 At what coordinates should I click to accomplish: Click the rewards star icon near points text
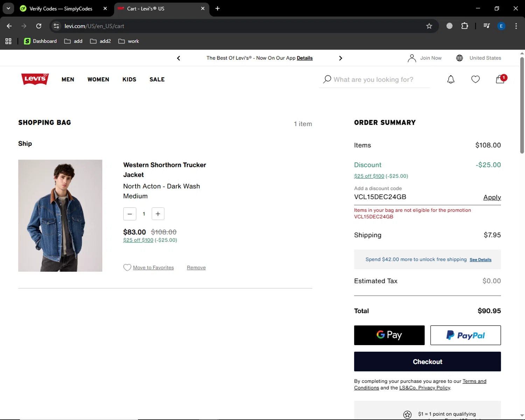[407, 415]
